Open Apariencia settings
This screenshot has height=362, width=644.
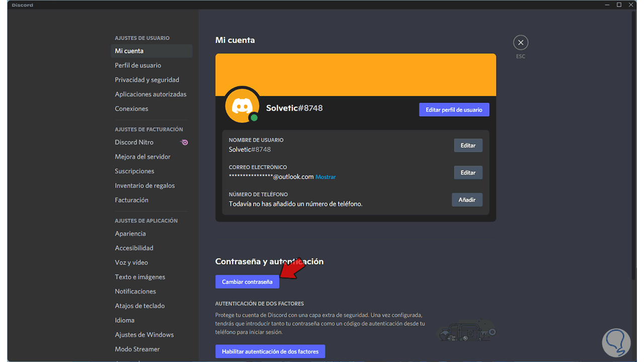(x=151, y=234)
